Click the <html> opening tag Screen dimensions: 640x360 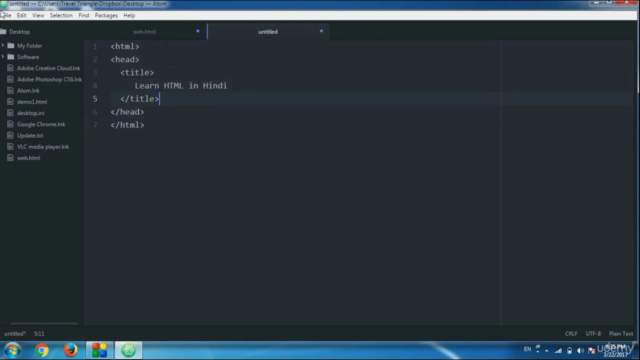pyautogui.click(x=125, y=47)
